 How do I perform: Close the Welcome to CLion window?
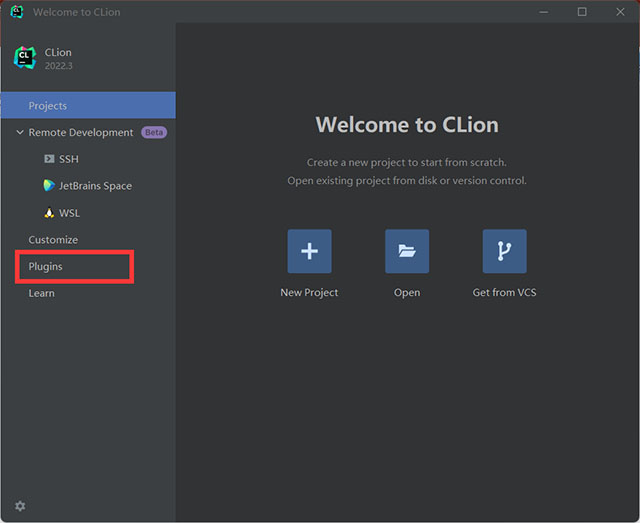tap(620, 12)
